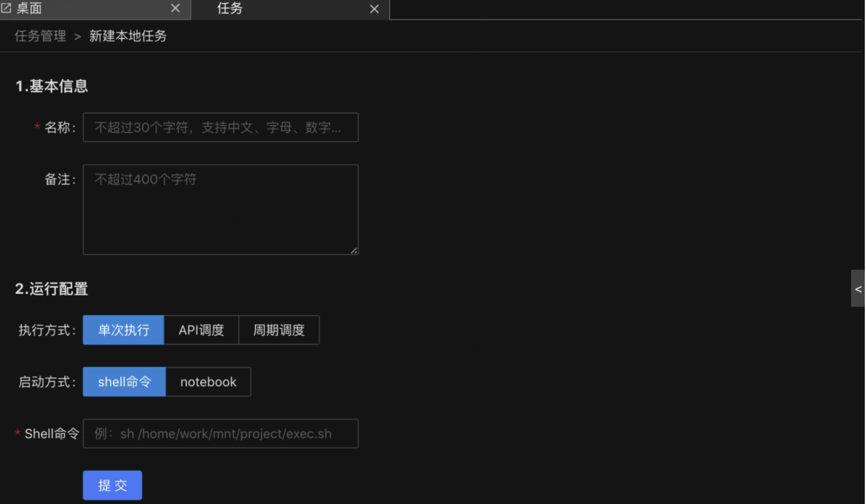Click the 备注 field label
866x504 pixels.
pos(60,179)
